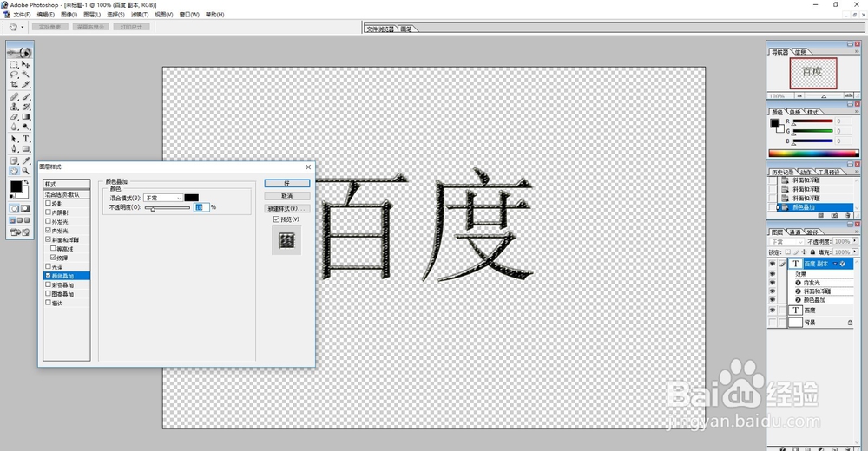The height and width of the screenshot is (451, 868).
Task: Select the Type tool in toolbox
Action: click(x=25, y=139)
